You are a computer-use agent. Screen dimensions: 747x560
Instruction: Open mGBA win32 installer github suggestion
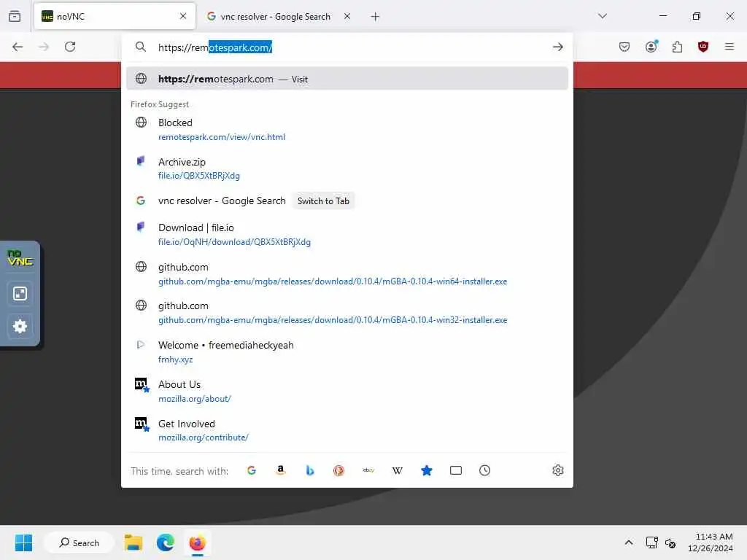347,313
